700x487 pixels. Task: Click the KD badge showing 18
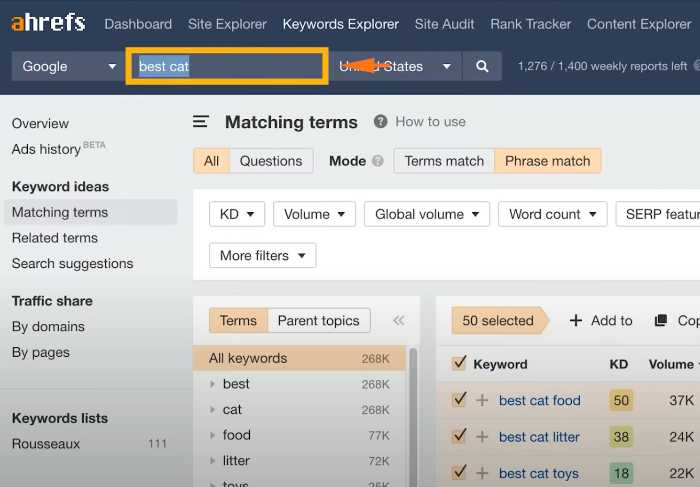click(x=621, y=473)
